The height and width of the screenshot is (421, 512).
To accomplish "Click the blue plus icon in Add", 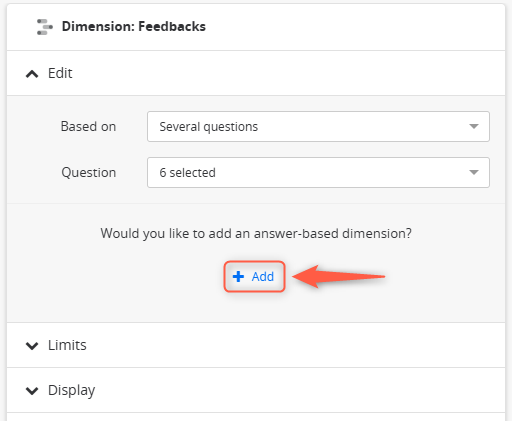I will (238, 276).
